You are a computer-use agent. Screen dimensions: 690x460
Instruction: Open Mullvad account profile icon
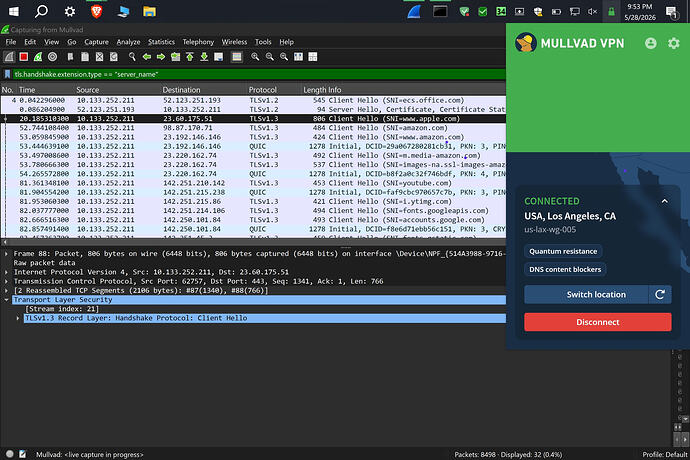coord(650,43)
